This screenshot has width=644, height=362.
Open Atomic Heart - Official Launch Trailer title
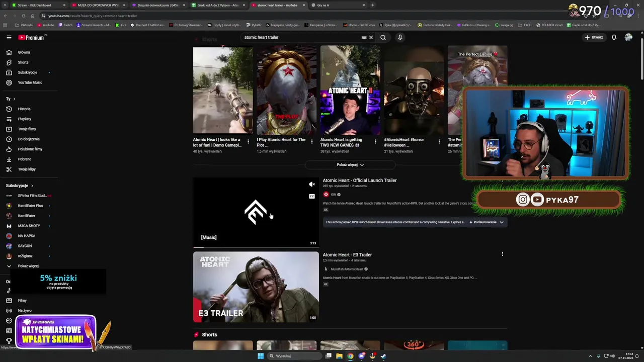(x=360, y=180)
